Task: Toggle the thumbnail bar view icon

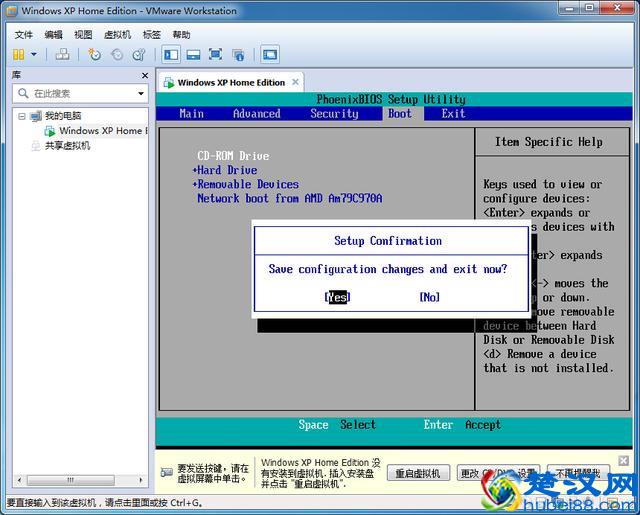Action: pos(193,54)
